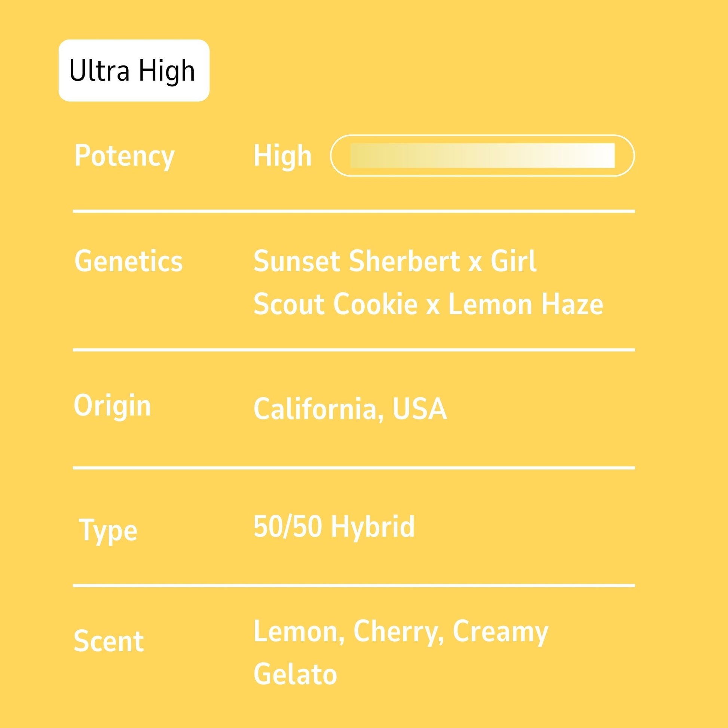Click the Genetics label
The image size is (728, 728).
point(128,261)
